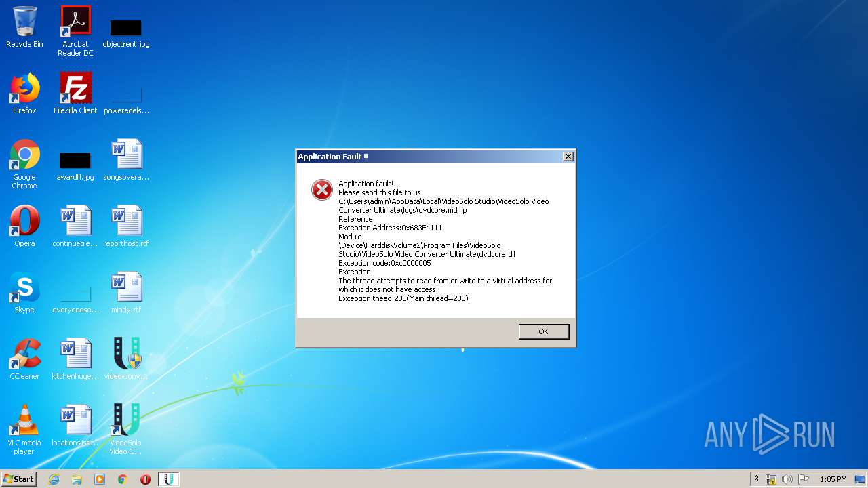The width and height of the screenshot is (868, 488).
Task: Click the red error icon in dialog
Action: tap(322, 190)
